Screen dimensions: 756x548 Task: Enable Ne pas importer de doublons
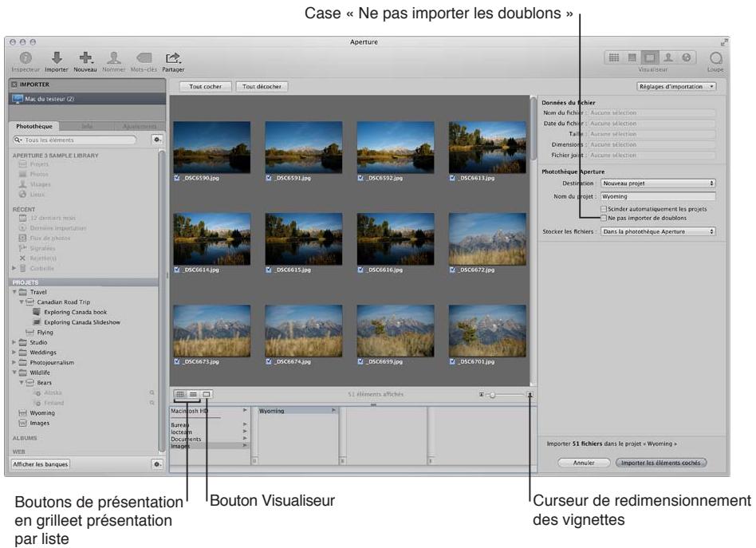tap(604, 218)
